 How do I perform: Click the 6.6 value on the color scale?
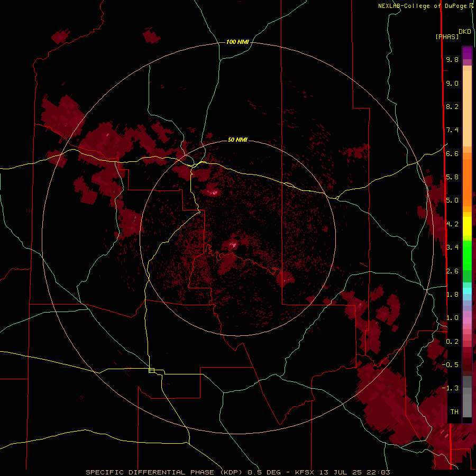[452, 153]
